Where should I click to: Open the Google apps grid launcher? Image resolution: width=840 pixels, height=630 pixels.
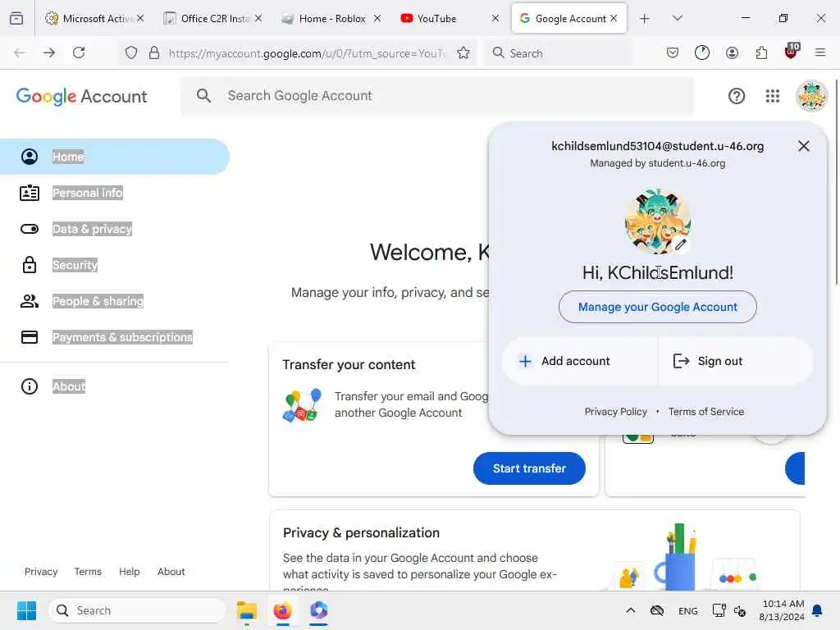(773, 96)
